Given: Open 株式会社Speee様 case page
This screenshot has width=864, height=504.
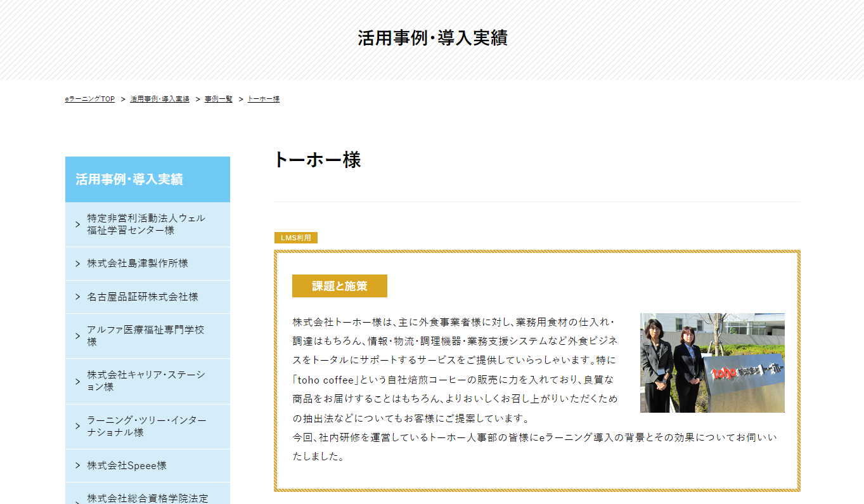Looking at the screenshot, I should [127, 466].
